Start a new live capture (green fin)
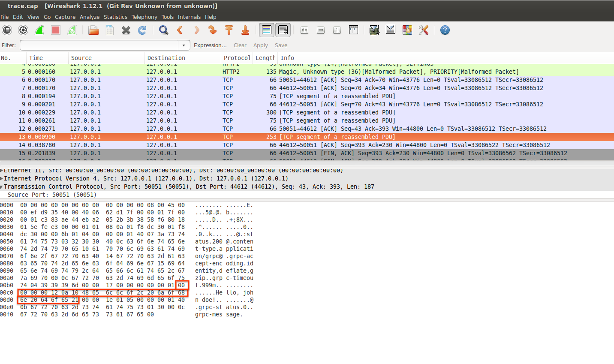The width and height of the screenshot is (614, 364). [39, 30]
